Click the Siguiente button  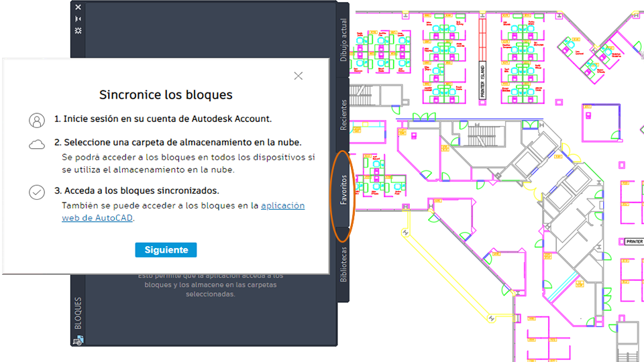tap(166, 250)
